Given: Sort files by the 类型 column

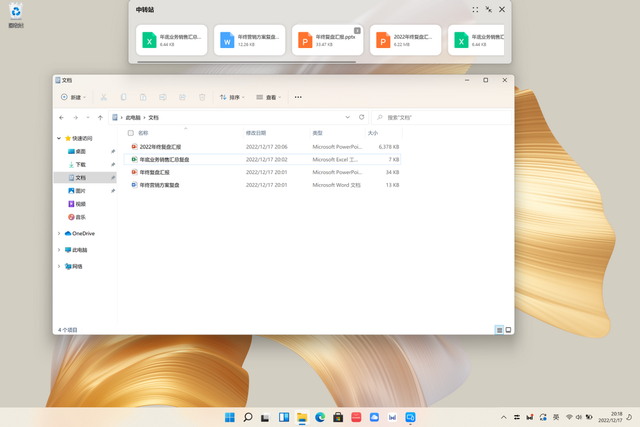Looking at the screenshot, I should point(338,133).
